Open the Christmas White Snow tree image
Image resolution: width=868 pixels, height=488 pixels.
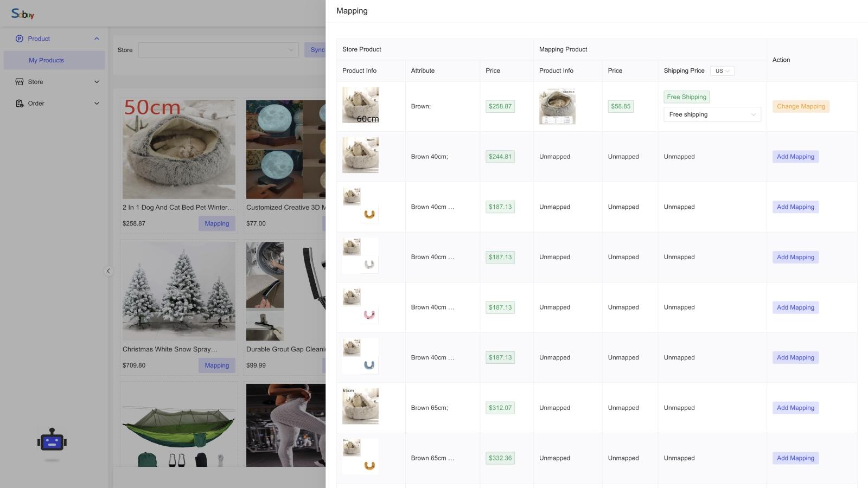point(179,291)
